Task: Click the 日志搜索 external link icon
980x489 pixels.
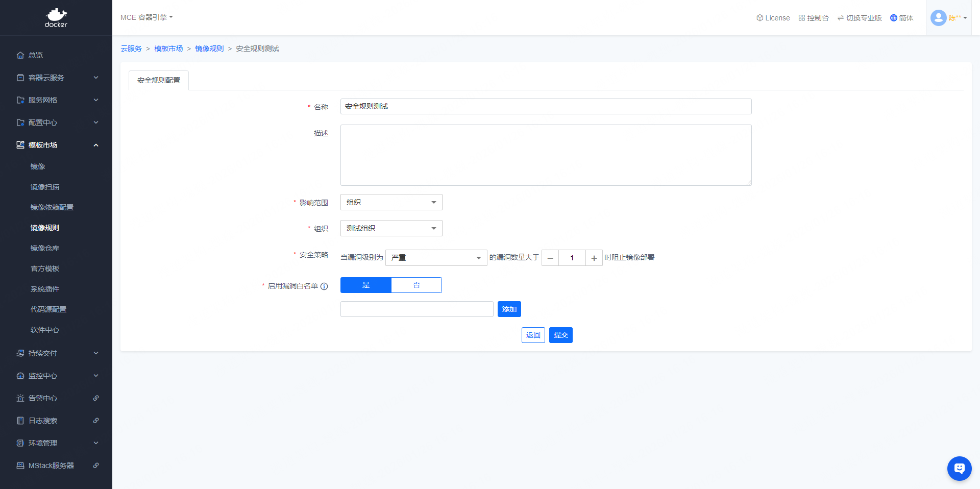Action: [x=96, y=421]
